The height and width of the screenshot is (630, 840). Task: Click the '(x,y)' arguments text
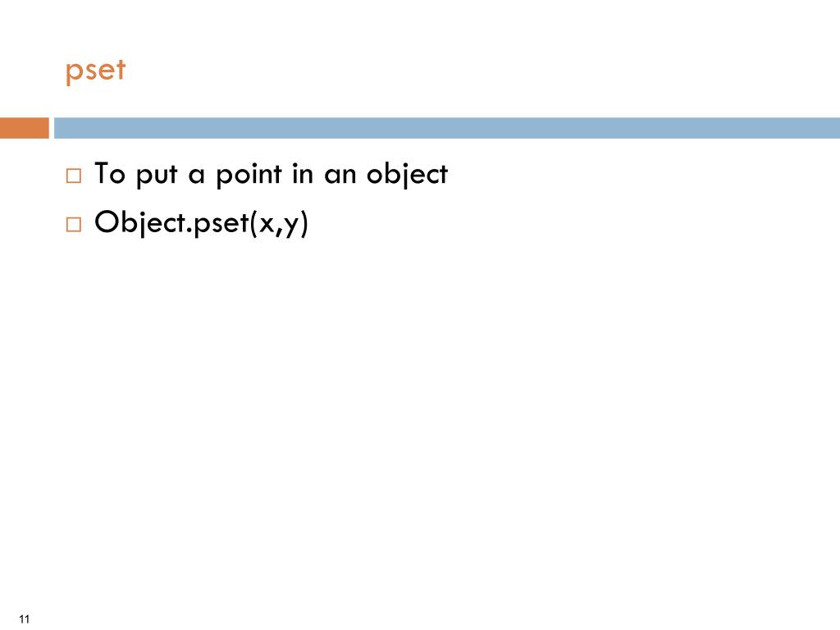(x=279, y=224)
